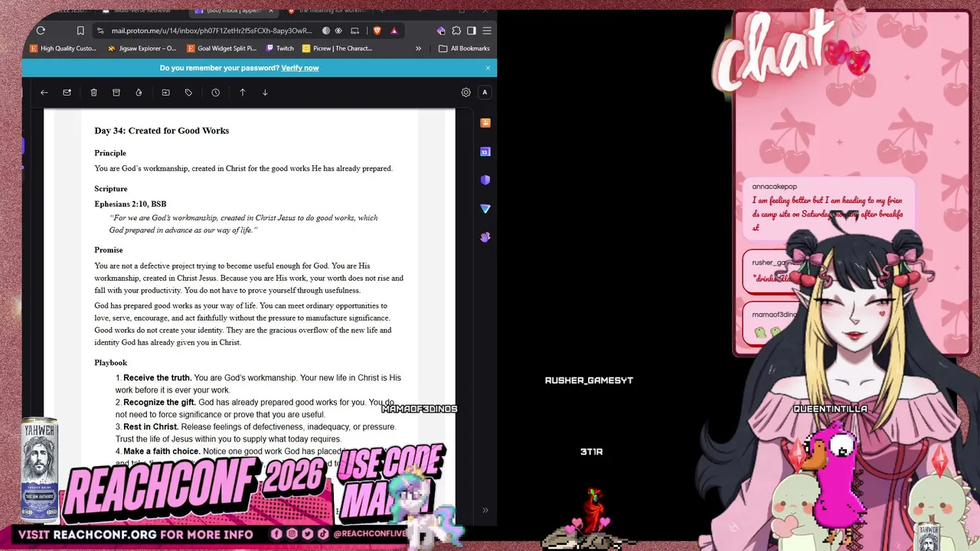The width and height of the screenshot is (980, 551).
Task: Collapse the Proton side panel chevron
Action: tap(485, 510)
